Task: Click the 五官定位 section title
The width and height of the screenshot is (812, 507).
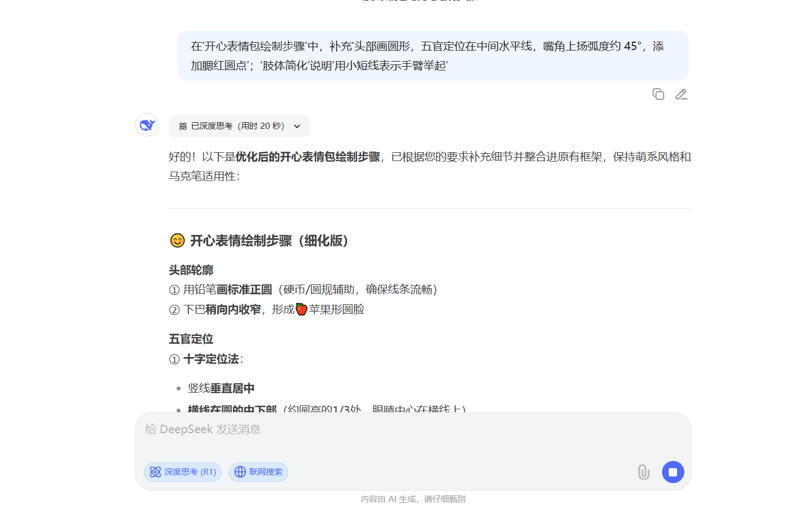Action: click(191, 339)
